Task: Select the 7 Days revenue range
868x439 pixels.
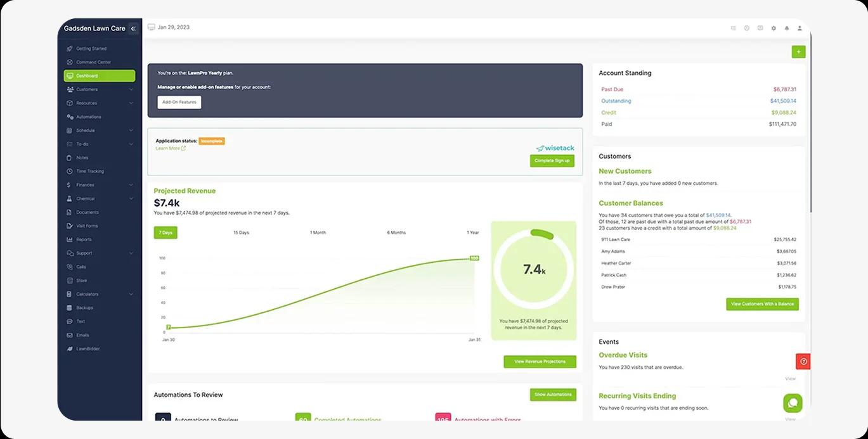Action: [x=165, y=232]
